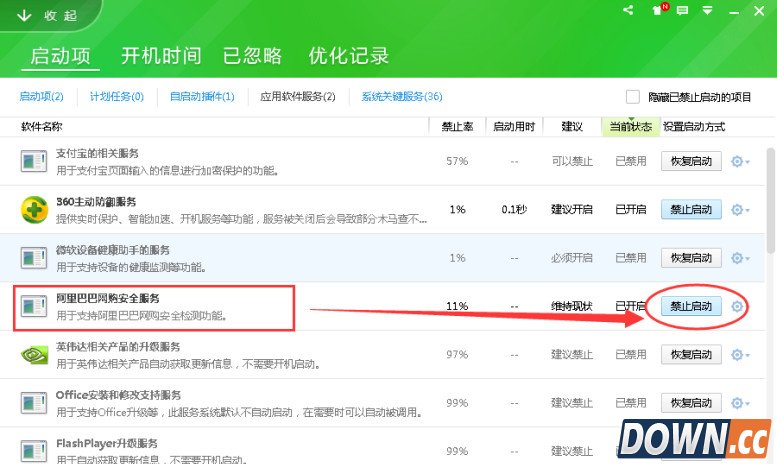
Task: Click 可以禁止 suggestion text
Action: [x=572, y=161]
